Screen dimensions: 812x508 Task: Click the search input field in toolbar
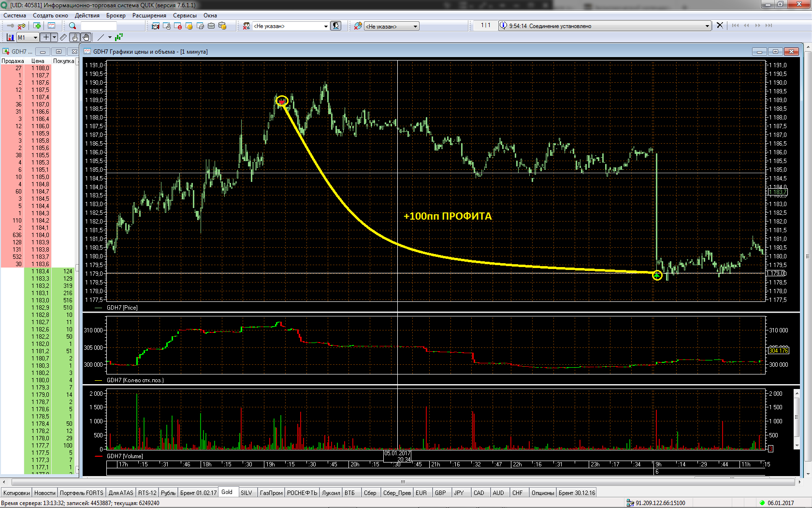coord(99,26)
